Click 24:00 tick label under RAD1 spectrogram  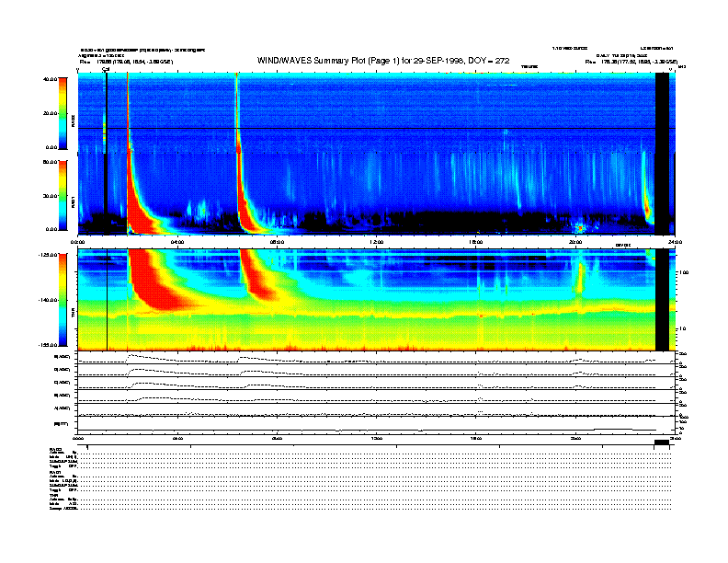coord(675,242)
